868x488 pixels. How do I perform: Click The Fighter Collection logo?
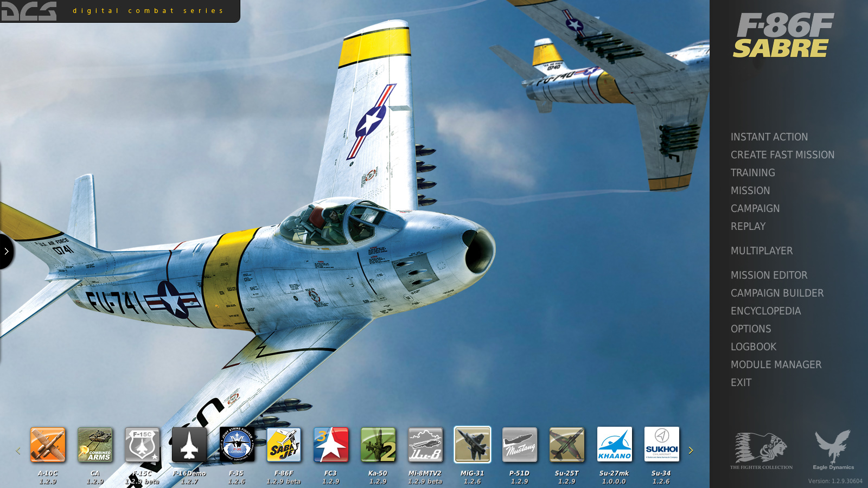pos(761,451)
